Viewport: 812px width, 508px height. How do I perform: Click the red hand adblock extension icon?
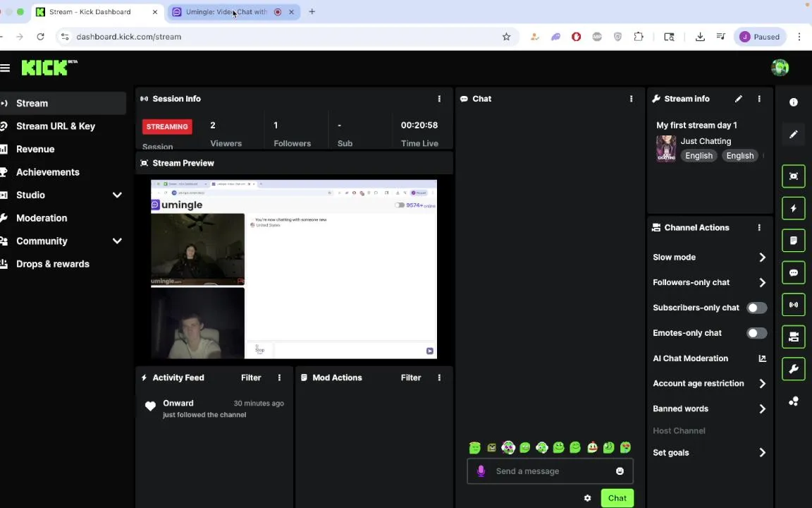(x=576, y=37)
